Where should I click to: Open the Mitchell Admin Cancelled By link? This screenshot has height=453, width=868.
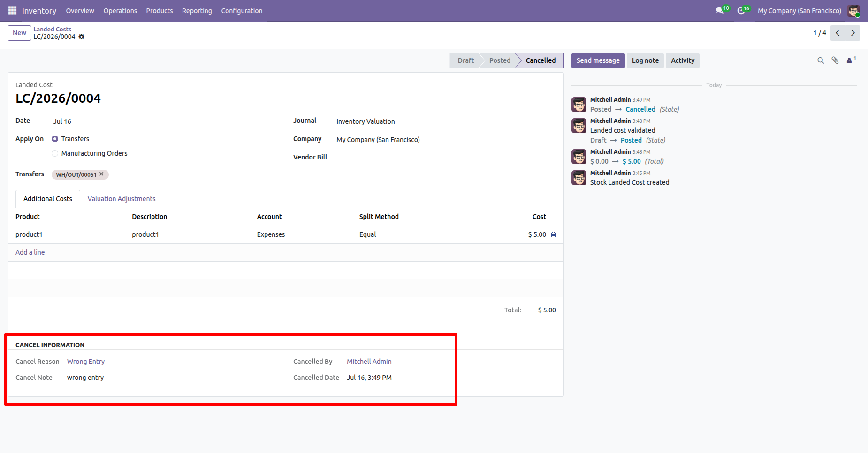[369, 362]
